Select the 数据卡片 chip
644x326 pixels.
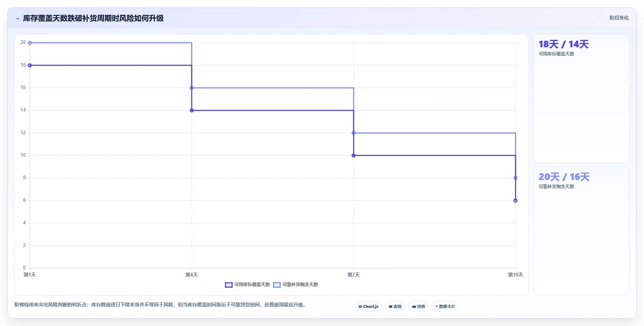pyautogui.click(x=445, y=306)
